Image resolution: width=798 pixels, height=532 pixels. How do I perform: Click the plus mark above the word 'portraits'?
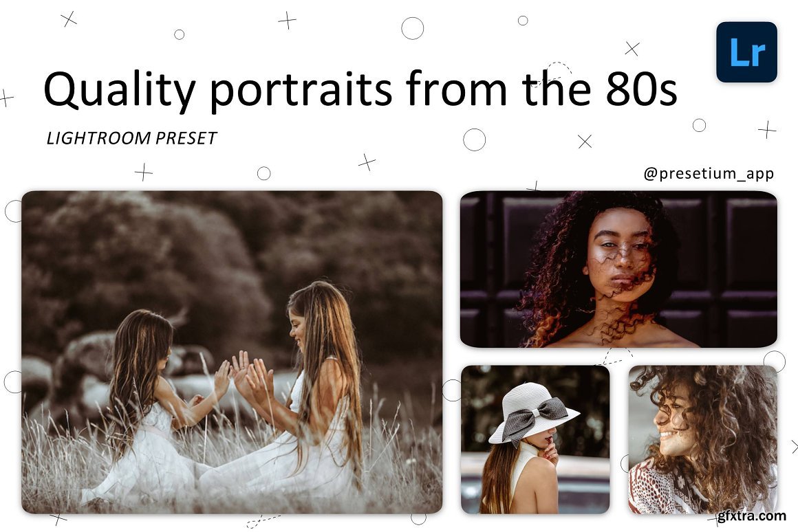[287, 21]
